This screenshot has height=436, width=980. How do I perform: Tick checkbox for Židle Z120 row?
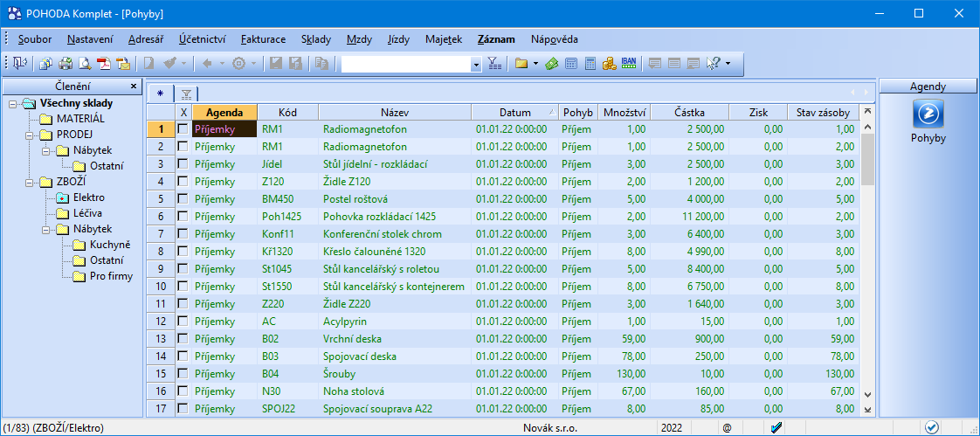pos(183,182)
